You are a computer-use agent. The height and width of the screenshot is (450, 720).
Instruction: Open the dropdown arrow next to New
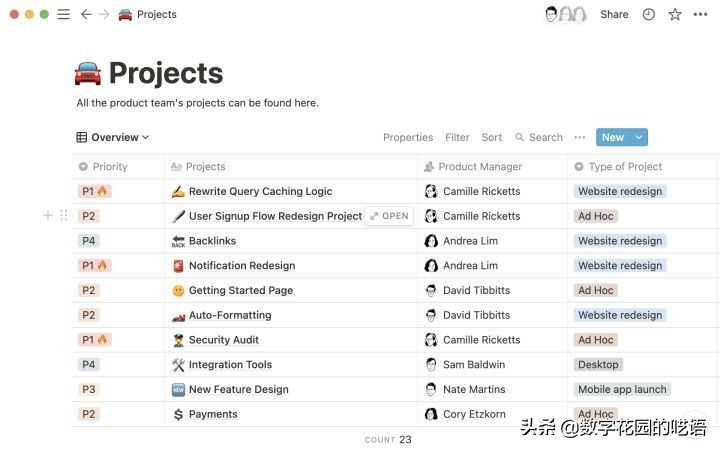[639, 138]
